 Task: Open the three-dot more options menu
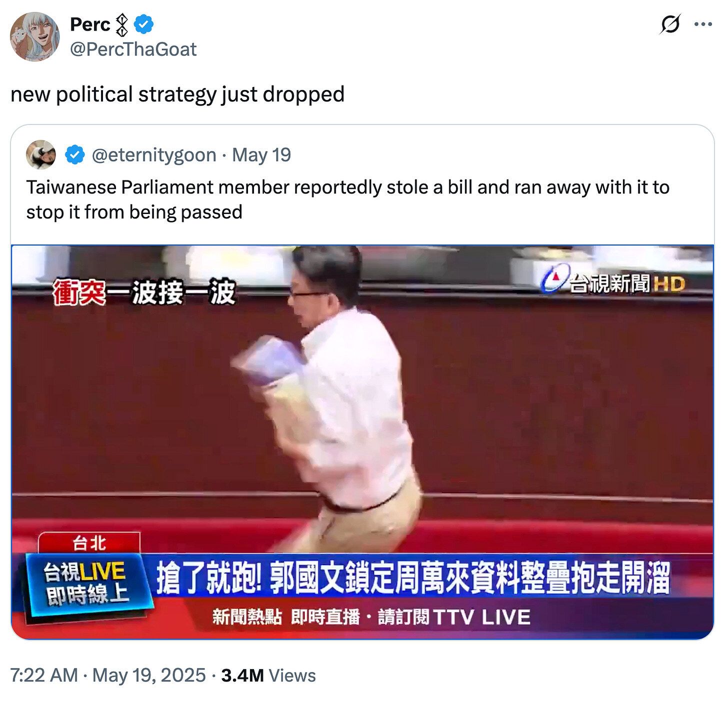click(703, 24)
